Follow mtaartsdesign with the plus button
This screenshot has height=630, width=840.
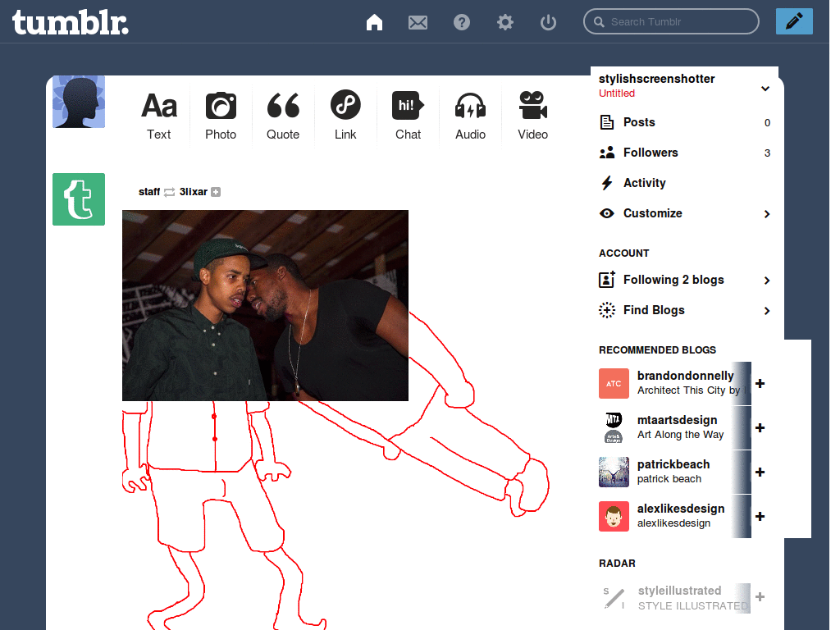pos(760,427)
